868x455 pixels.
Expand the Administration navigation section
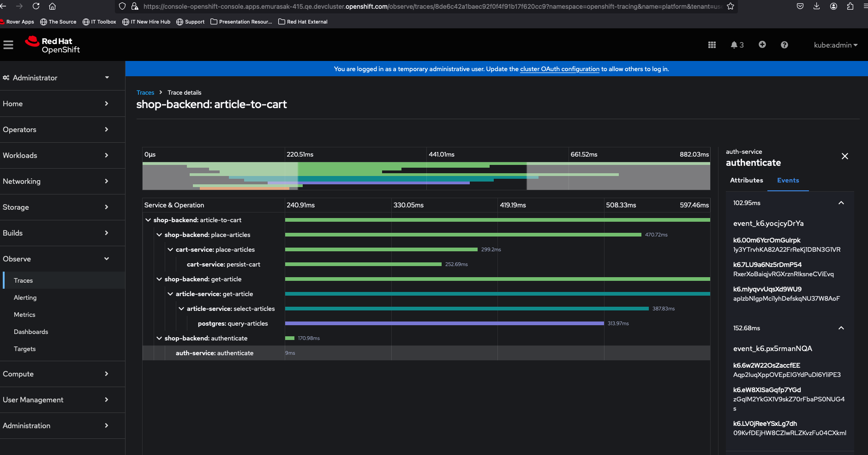[62, 425]
